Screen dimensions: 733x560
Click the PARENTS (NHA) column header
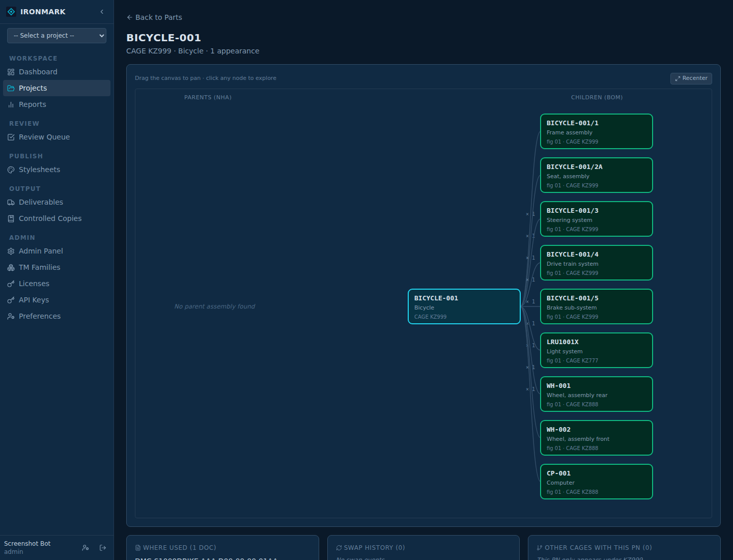click(x=208, y=97)
